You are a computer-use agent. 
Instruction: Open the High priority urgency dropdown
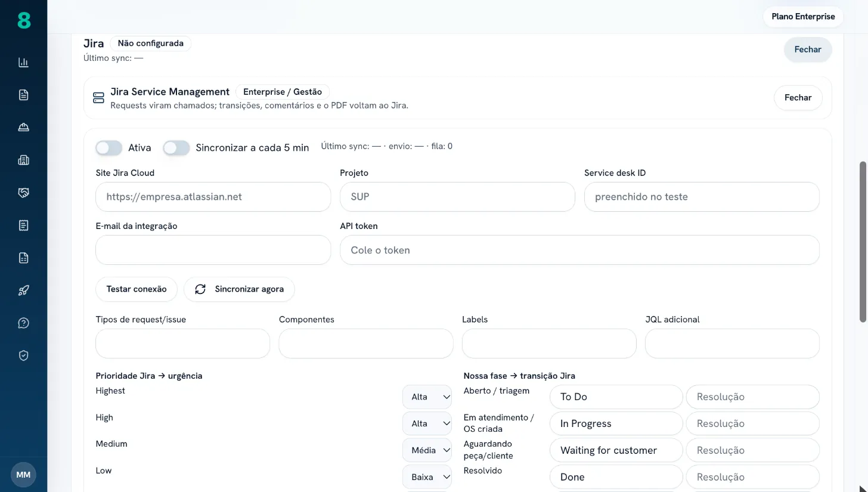(427, 423)
